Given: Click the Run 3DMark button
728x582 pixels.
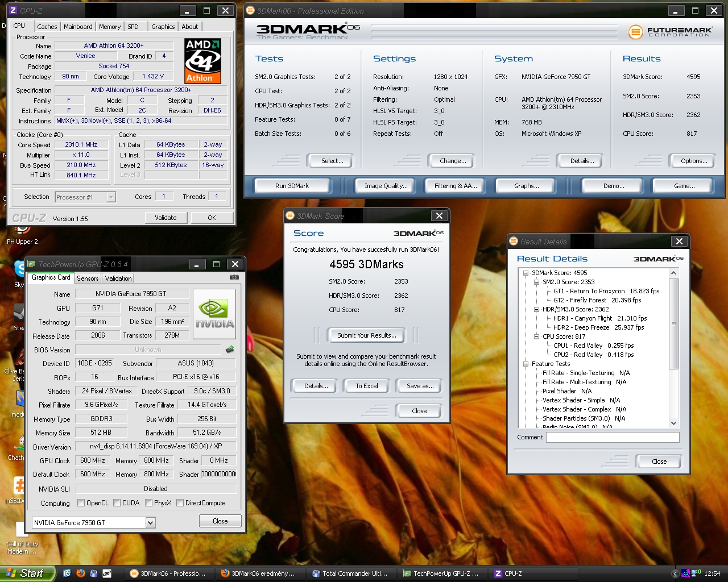Looking at the screenshot, I should click(292, 186).
